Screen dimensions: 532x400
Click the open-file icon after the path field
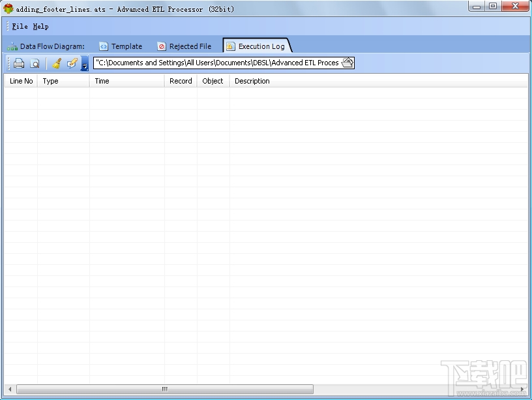pyautogui.click(x=347, y=62)
